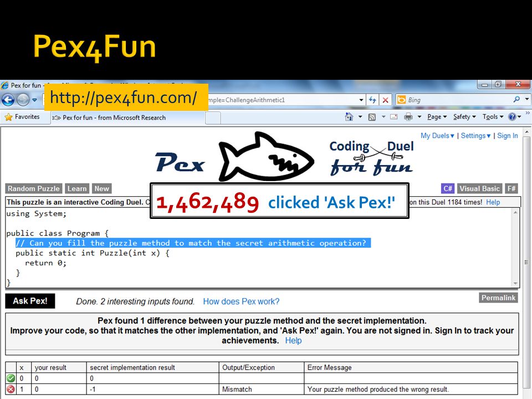Click the Read Mail envelope icon
The width and height of the screenshot is (532, 399).
click(x=393, y=117)
